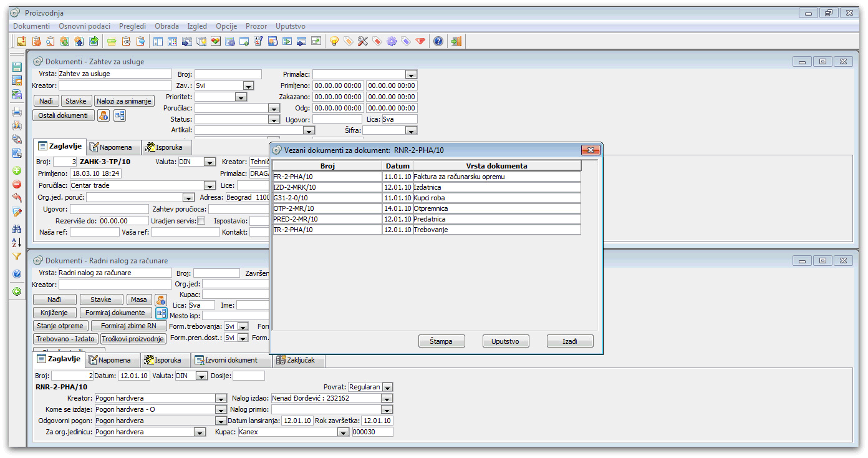Viewport: 868px width, 458px height.
Task: Toggle the Uradjen servis checkbox
Action: coord(201,221)
